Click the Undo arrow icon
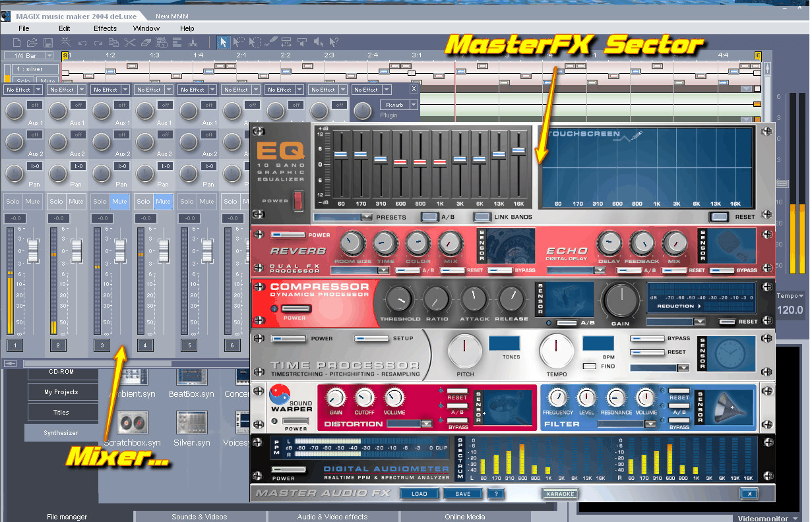 pos(82,43)
